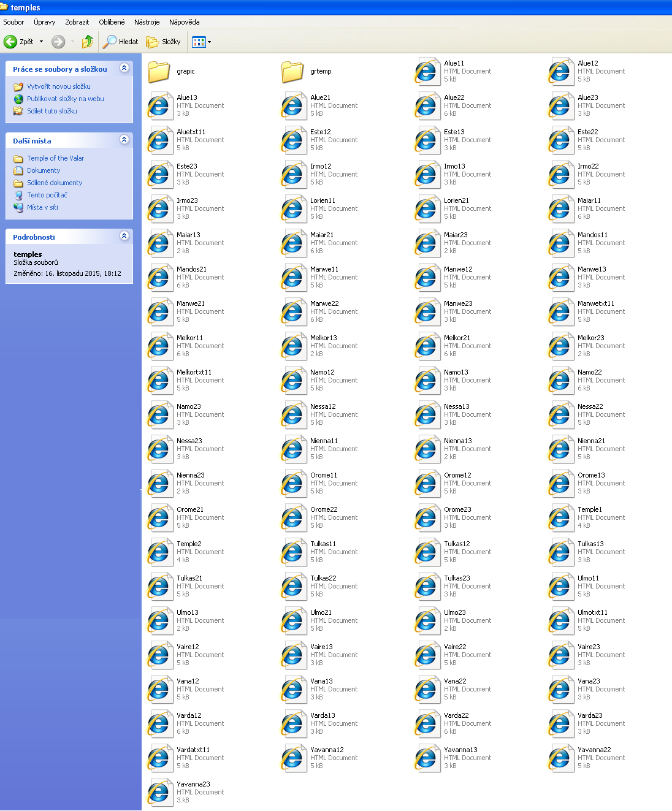Click the Ulmo21 file name
Viewport: 672px width, 811px height.
[x=321, y=612]
